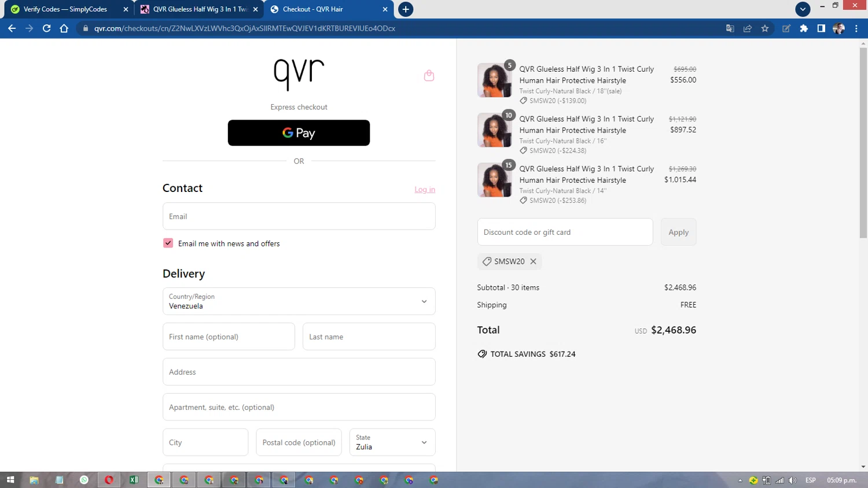Screen dimensions: 868x488
Task: Open the Chrome three-dot menu
Action: [x=856, y=28]
